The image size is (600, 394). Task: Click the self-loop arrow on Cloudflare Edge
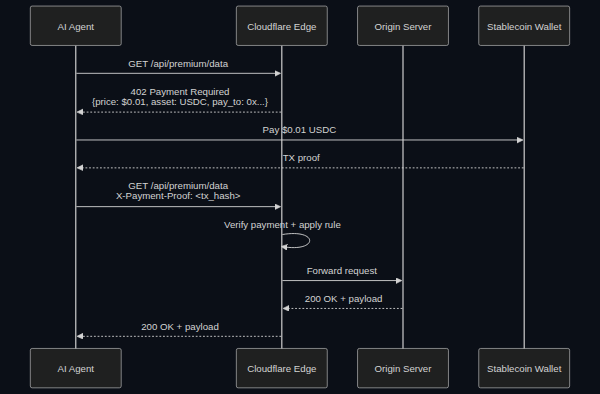point(296,241)
